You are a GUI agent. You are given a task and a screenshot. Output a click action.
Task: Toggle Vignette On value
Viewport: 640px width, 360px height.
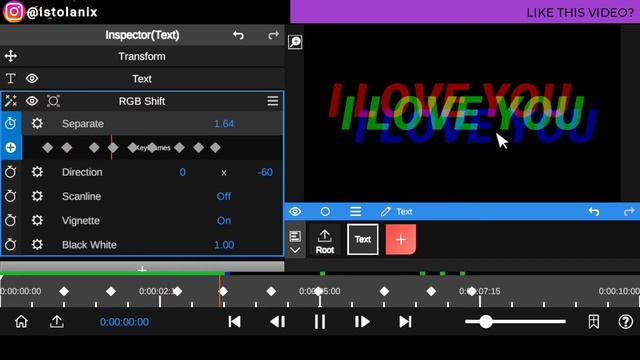click(224, 220)
